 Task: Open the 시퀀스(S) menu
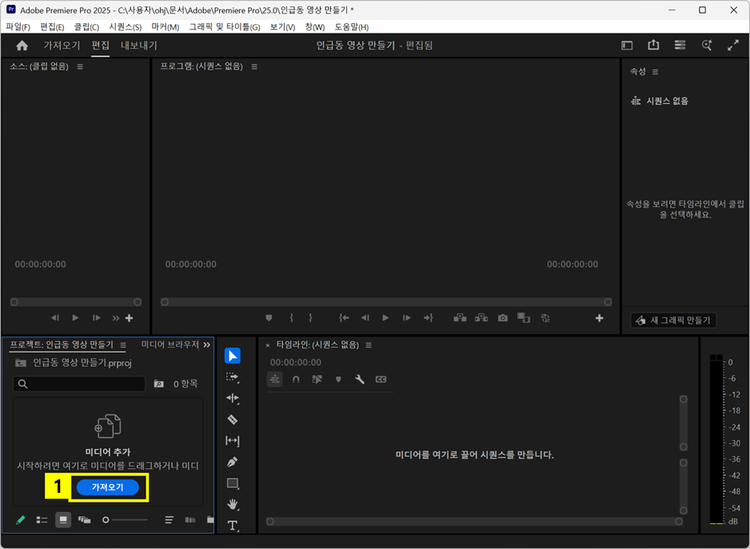tap(125, 27)
